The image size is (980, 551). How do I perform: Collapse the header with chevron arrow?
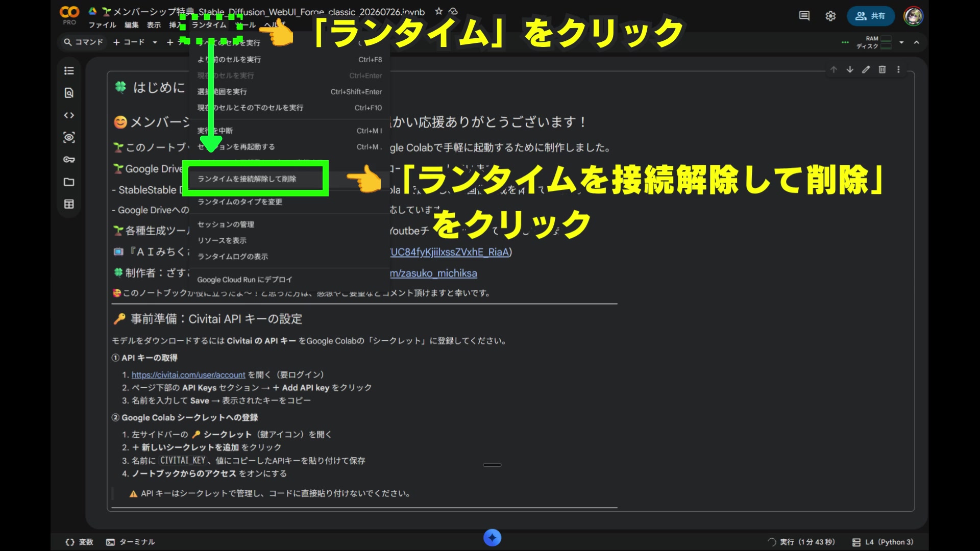[917, 42]
